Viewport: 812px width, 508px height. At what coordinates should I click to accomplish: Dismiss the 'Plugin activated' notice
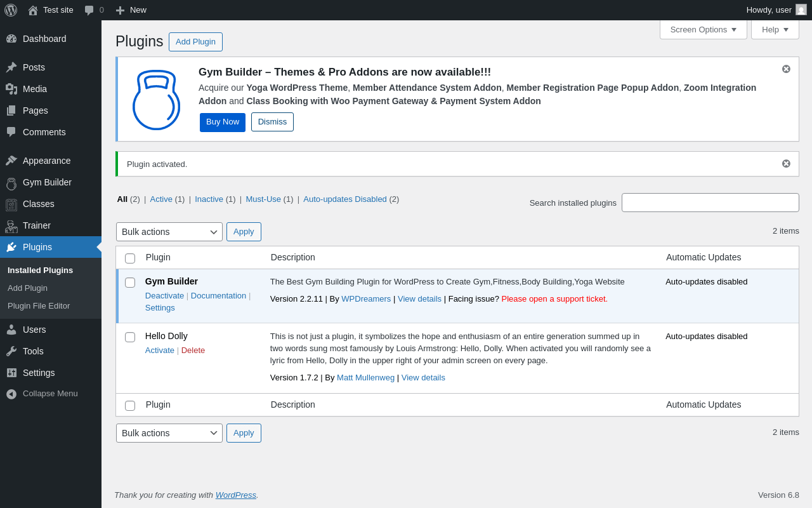point(786,164)
